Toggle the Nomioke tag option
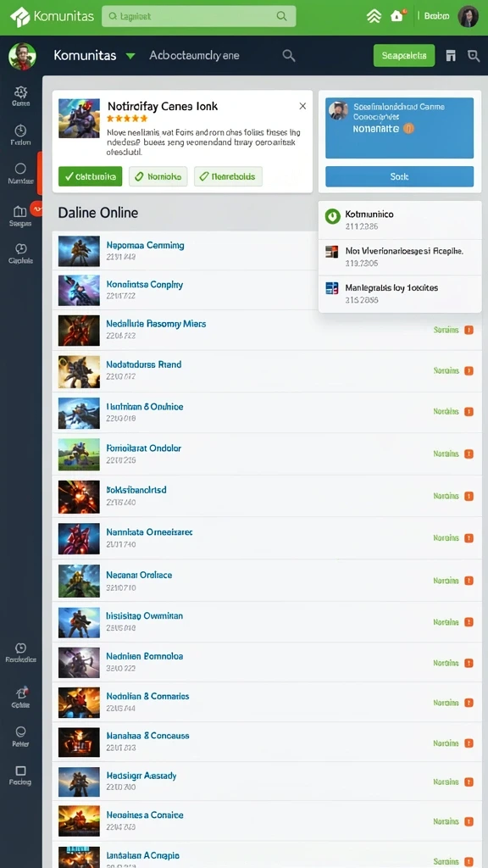Screen dimensions: 488x868 [158, 176]
